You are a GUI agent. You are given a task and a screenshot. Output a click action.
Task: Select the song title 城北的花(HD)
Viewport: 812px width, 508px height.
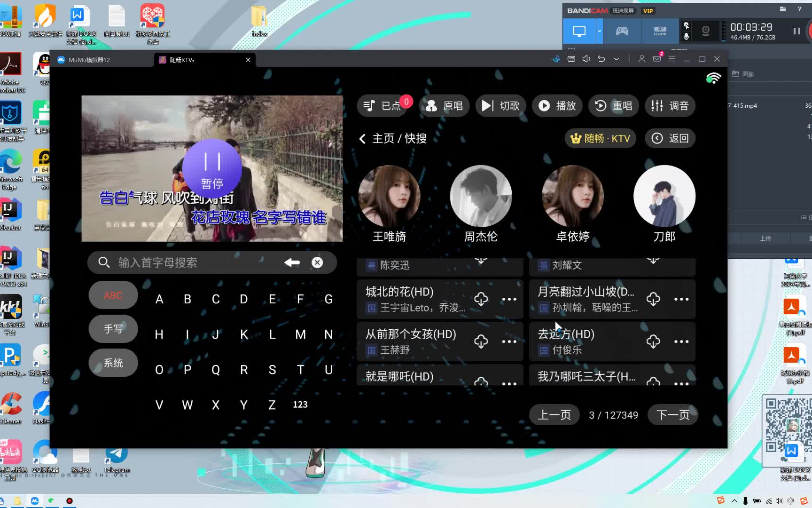coord(399,292)
